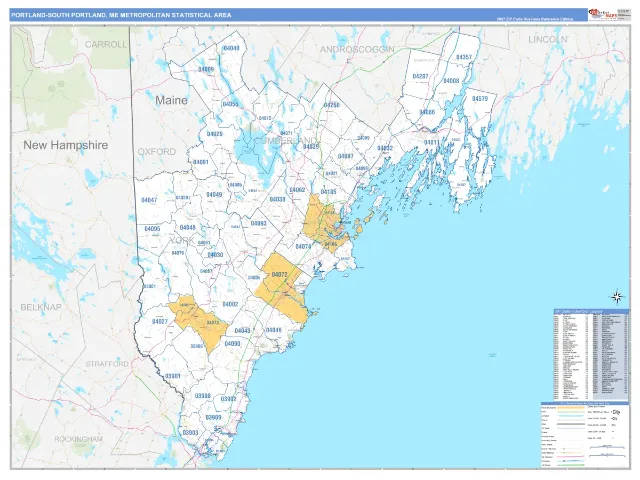This screenshot has width=640, height=480.
Task: Click ZIP code 04047 on the map
Action: click(x=149, y=200)
